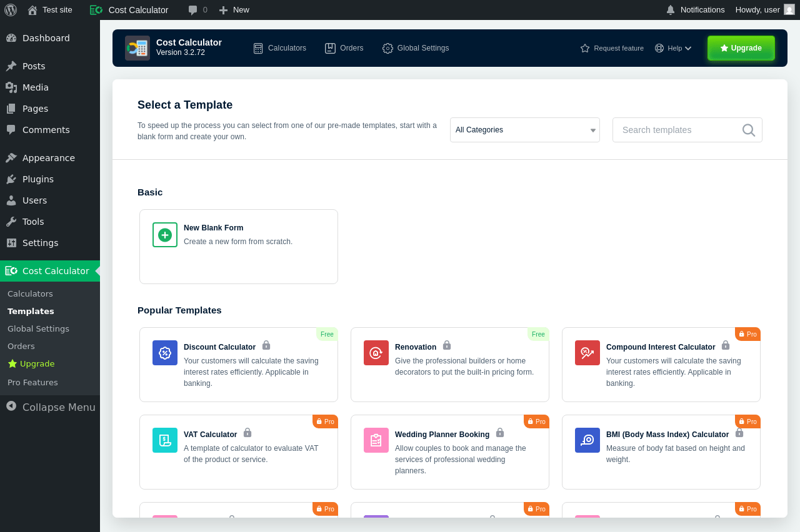Open the Test site home icon
The width and height of the screenshot is (800, 532).
point(32,10)
